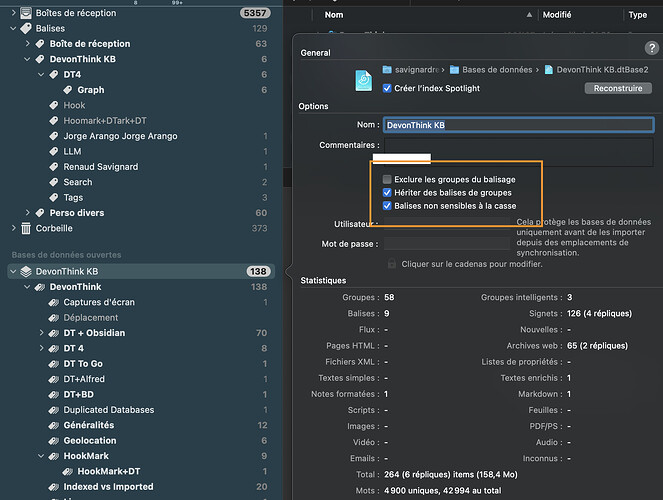
Task: Uncheck Hériter des balises de groupes
Action: pyautogui.click(x=386, y=193)
